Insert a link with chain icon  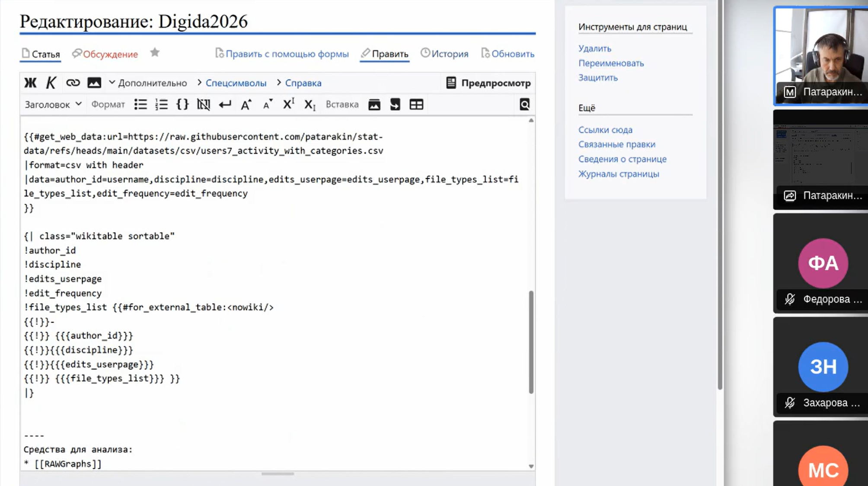click(73, 83)
